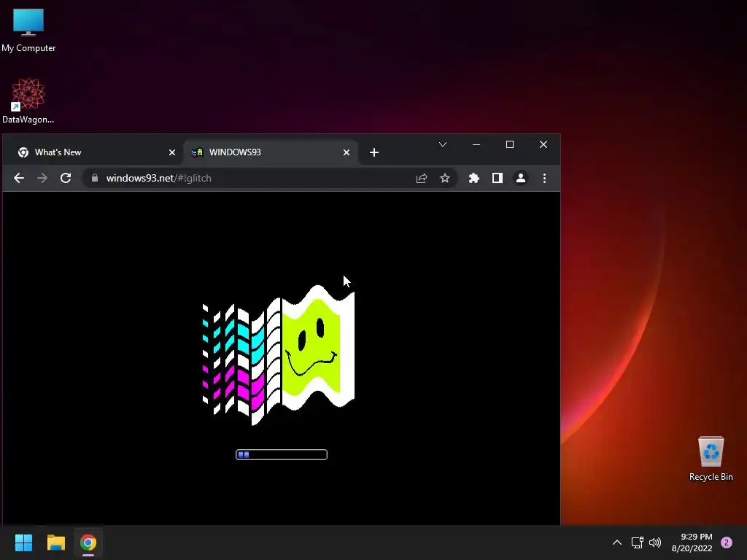Click the Windows93 smiley flag logo
The width and height of the screenshot is (747, 560).
coord(279,355)
